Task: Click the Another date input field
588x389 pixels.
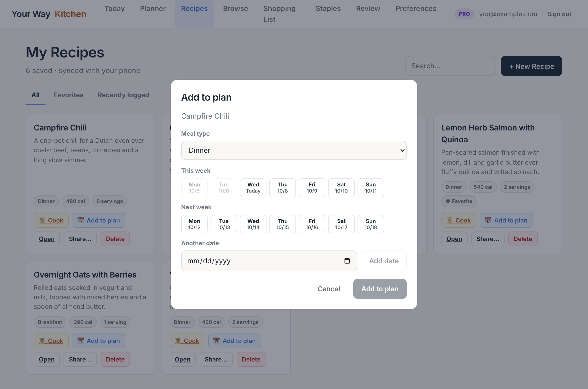Action: [269, 261]
